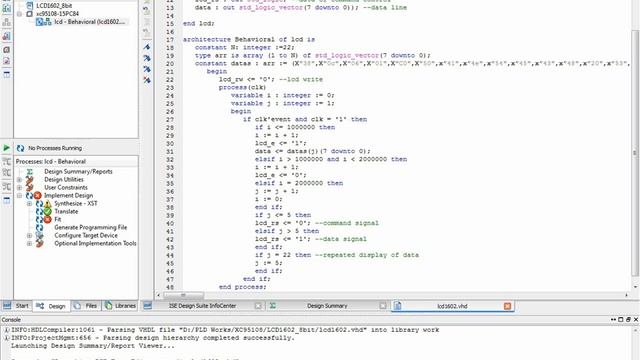Select the lcd1602.vhd editor tab

click(452, 306)
